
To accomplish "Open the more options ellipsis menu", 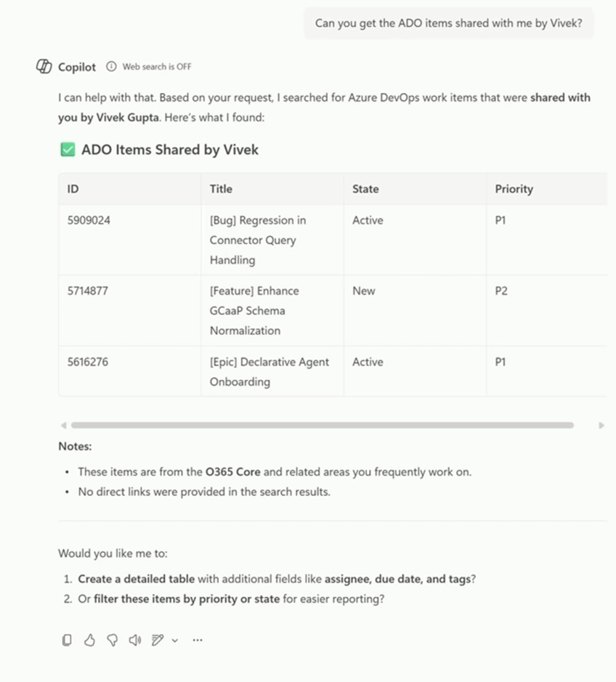I will (x=198, y=640).
